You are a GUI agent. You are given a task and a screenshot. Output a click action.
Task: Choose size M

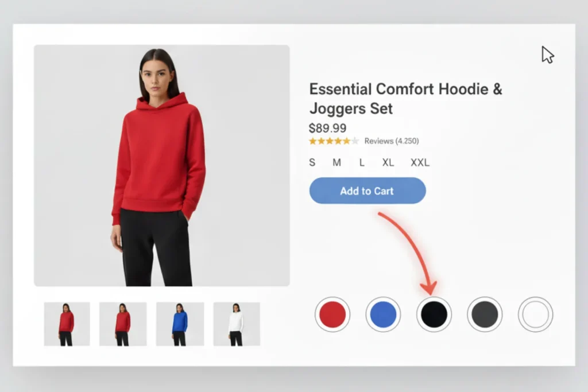point(336,162)
